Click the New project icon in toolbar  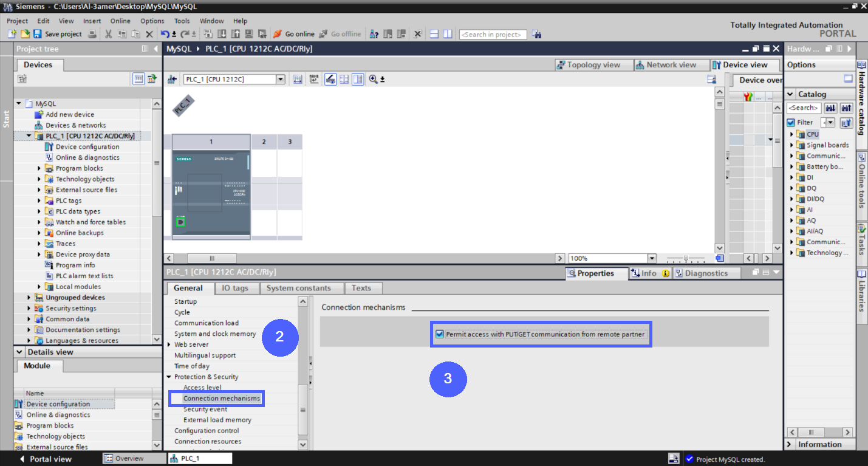tap(12, 34)
